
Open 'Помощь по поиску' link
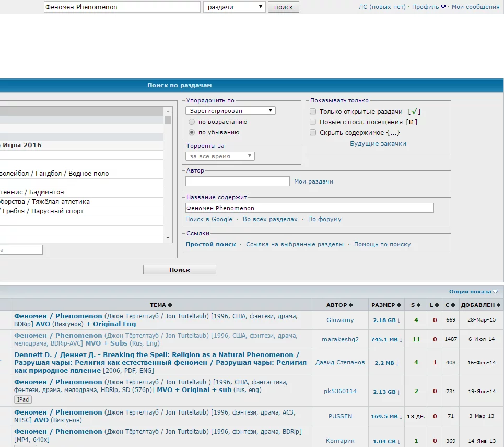click(382, 244)
